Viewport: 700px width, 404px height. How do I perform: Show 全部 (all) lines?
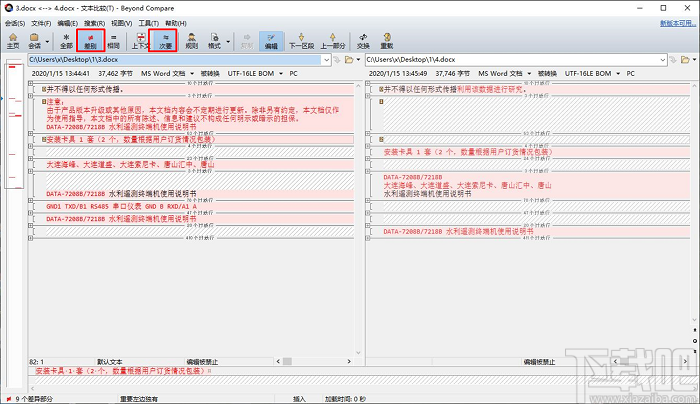tap(66, 41)
